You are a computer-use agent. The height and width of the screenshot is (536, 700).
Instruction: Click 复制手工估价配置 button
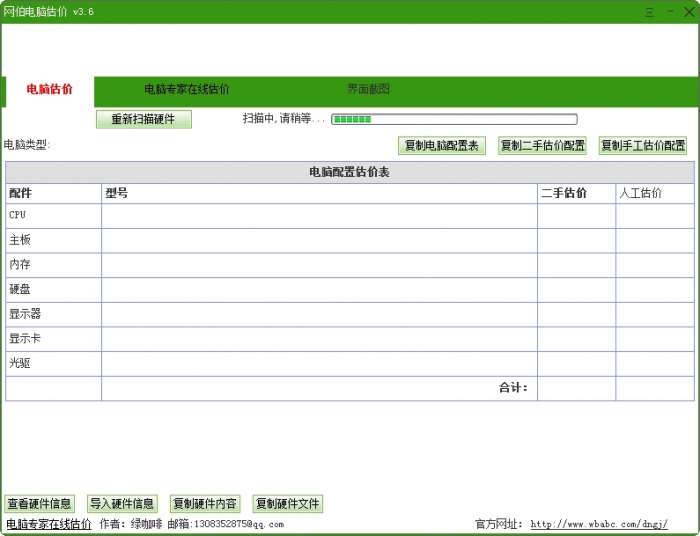(642, 145)
